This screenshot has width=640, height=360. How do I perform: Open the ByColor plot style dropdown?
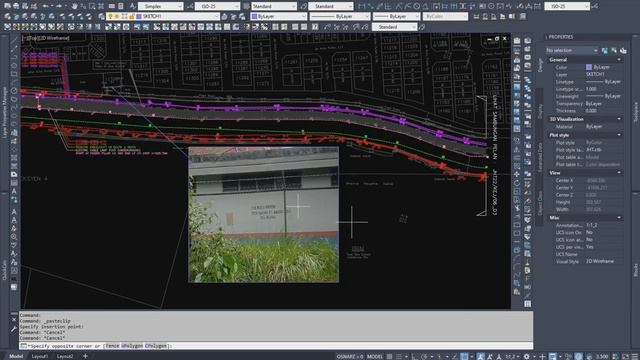tap(445, 16)
